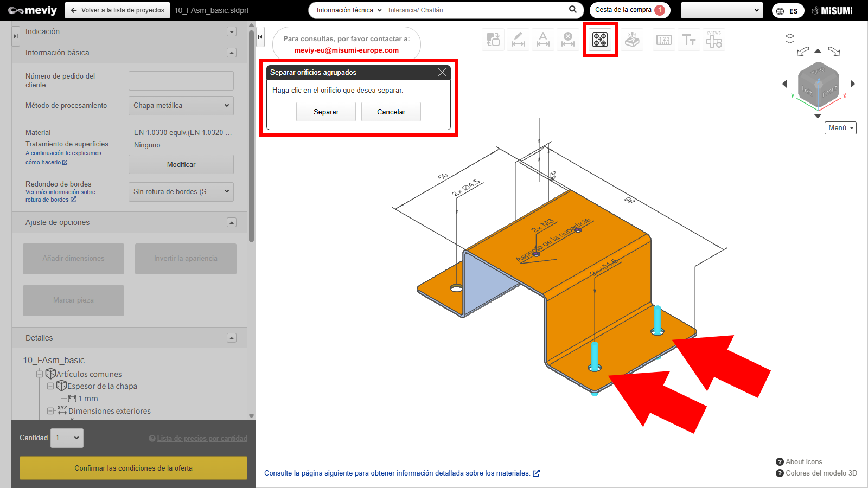
Task: Click the Número de pedido del cliente field
Action: point(181,81)
